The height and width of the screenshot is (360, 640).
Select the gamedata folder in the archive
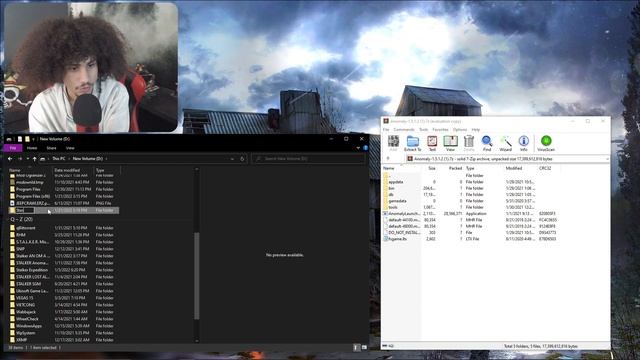click(397, 201)
